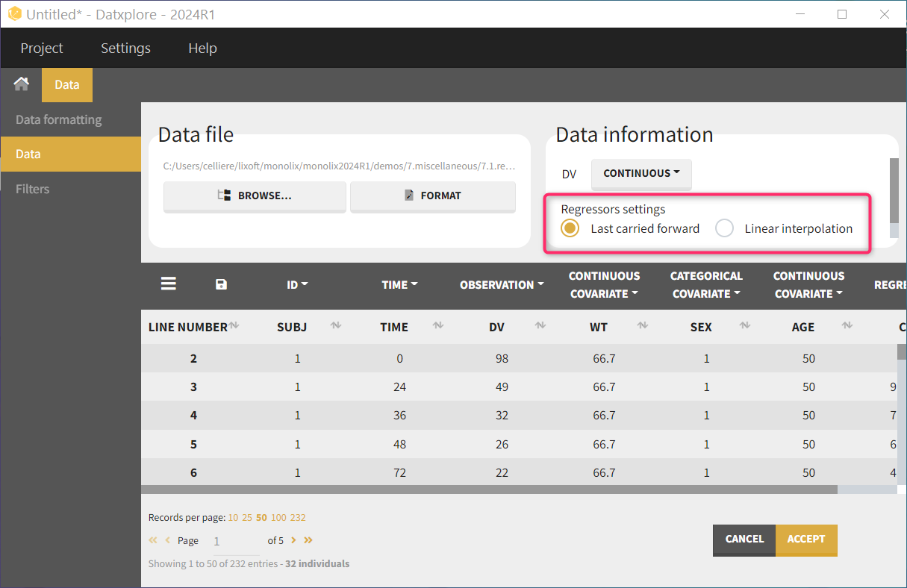
Task: Go to next page arrow
Action: pyautogui.click(x=293, y=540)
